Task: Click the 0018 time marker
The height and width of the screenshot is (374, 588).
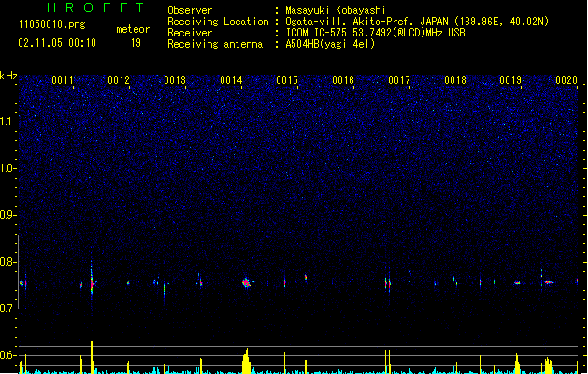Action: [x=455, y=80]
